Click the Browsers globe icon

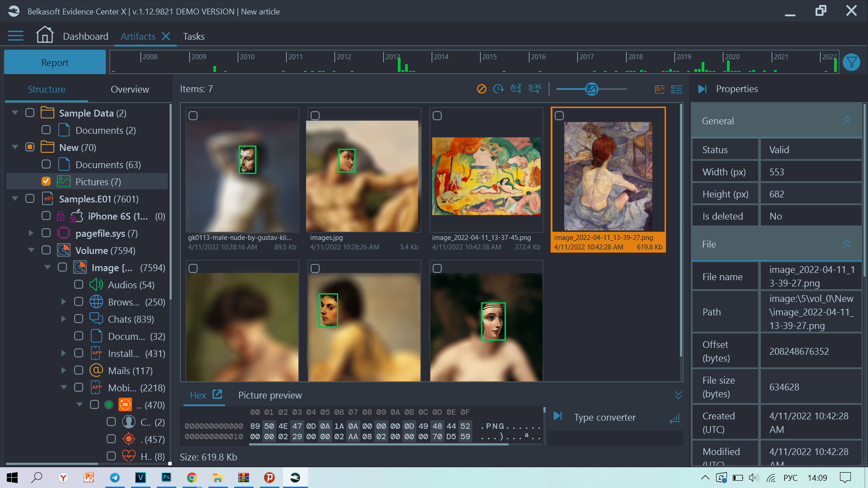96,302
